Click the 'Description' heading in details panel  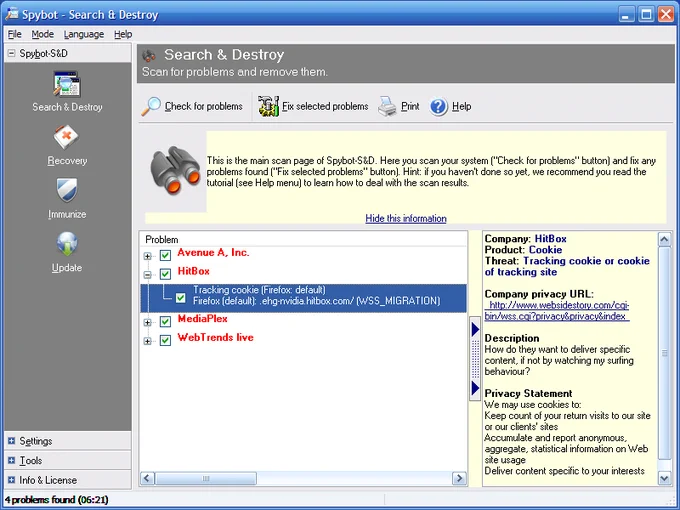coord(512,338)
